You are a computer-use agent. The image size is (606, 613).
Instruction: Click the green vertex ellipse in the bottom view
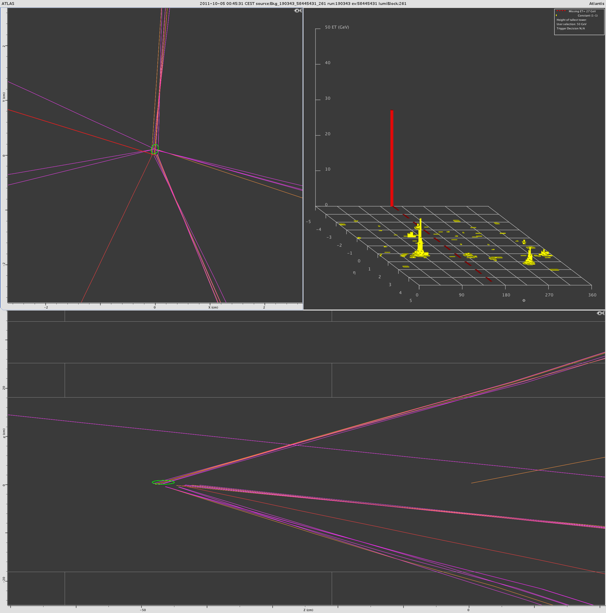163,482
